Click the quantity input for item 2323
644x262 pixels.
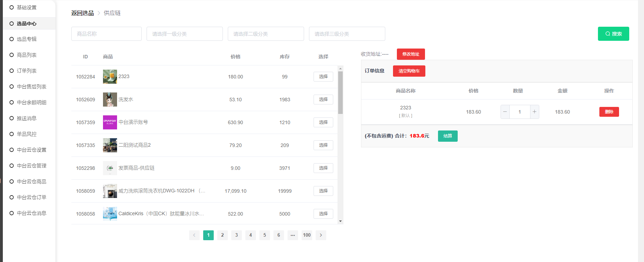point(520,112)
